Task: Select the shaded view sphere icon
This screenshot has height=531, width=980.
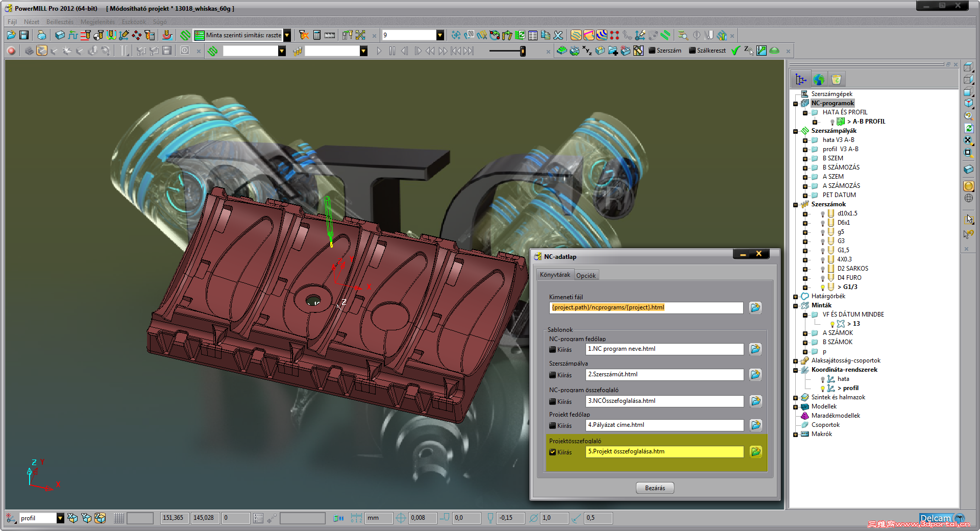Action: point(968,186)
